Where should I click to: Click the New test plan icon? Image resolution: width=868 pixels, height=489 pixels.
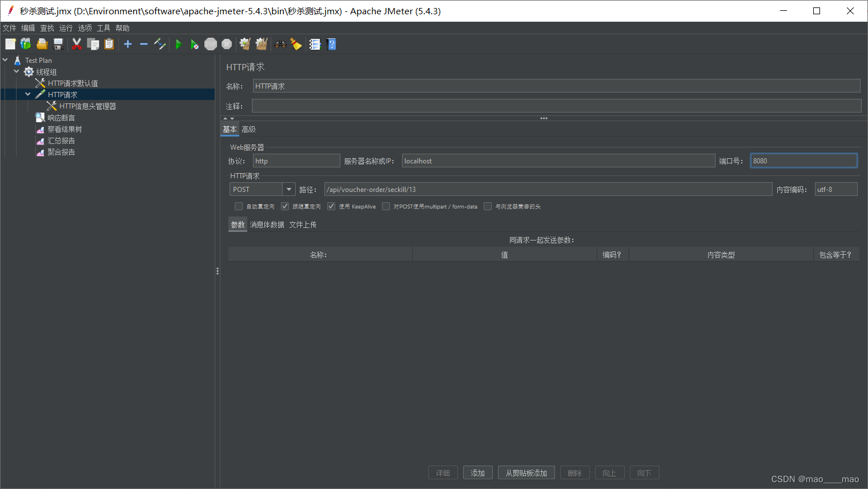tap(10, 44)
